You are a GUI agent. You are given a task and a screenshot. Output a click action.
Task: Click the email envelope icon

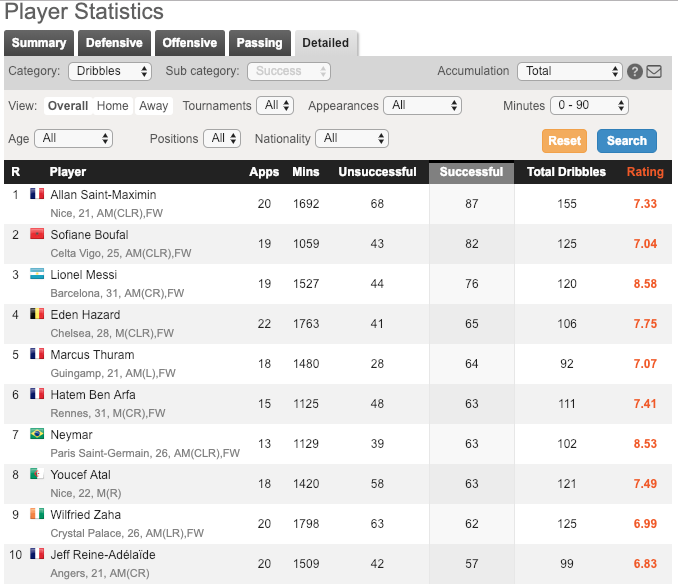tap(654, 72)
